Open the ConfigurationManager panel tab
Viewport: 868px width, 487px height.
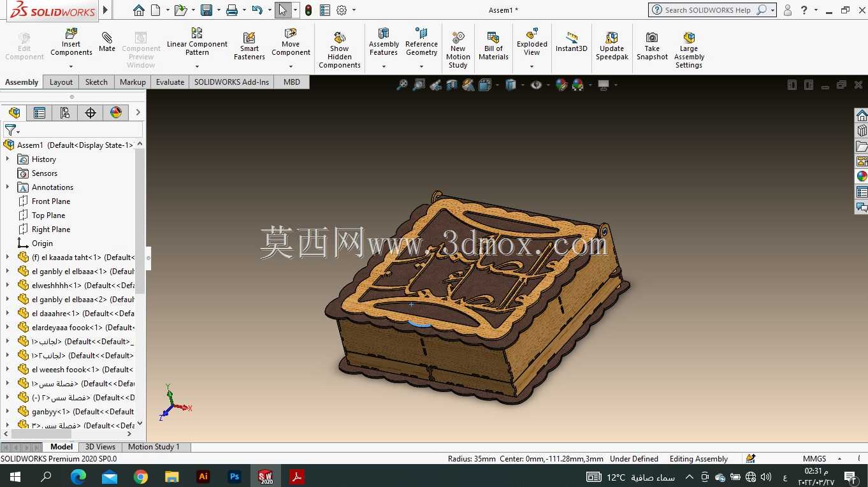(x=65, y=113)
